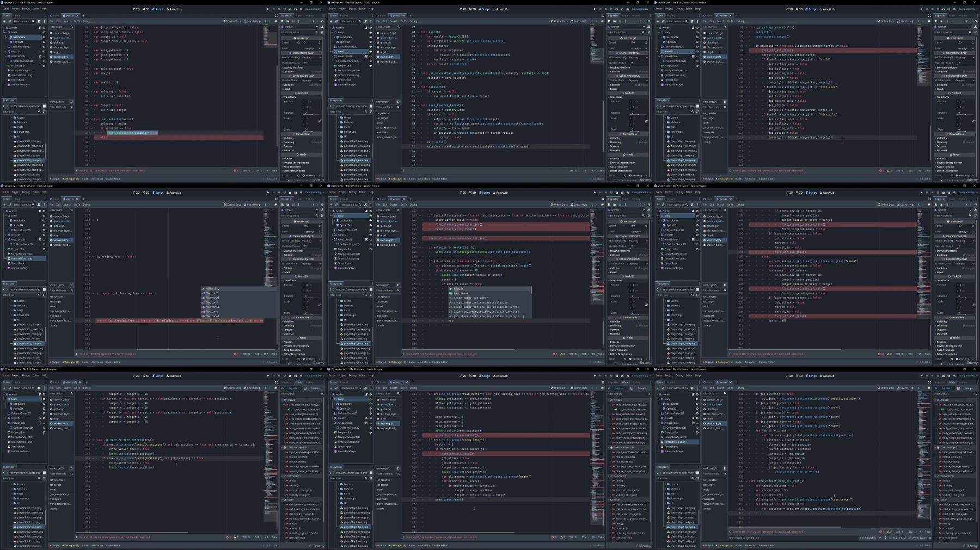The image size is (980, 550).
Task: Open Project menu in _physics_process window
Action: pyautogui.click(x=669, y=9)
